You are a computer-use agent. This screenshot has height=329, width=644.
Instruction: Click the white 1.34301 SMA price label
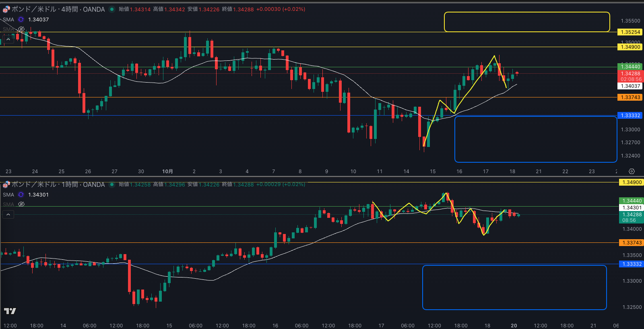pos(631,208)
